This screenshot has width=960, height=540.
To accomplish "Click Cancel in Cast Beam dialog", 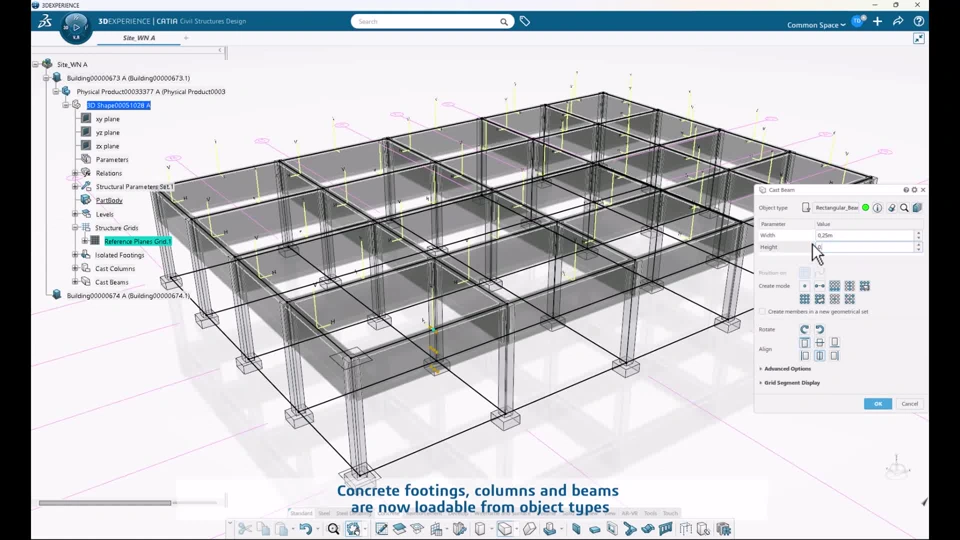I will point(909,404).
